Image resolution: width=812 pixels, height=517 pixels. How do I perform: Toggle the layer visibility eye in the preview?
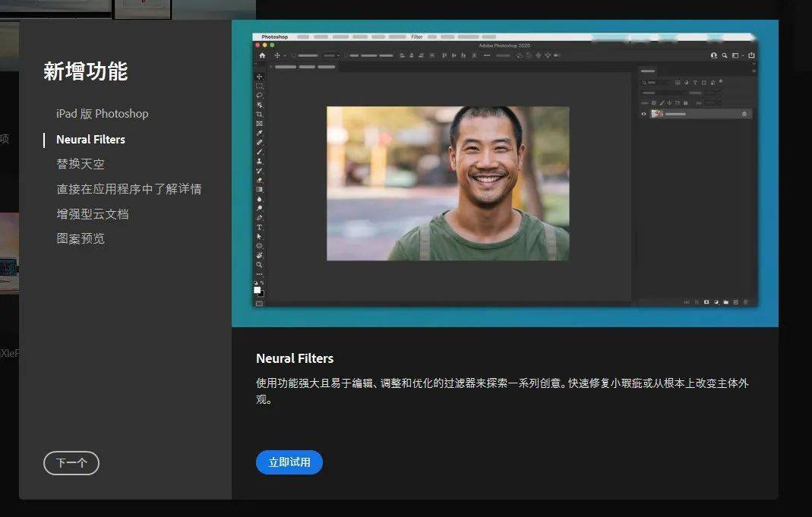(644, 114)
